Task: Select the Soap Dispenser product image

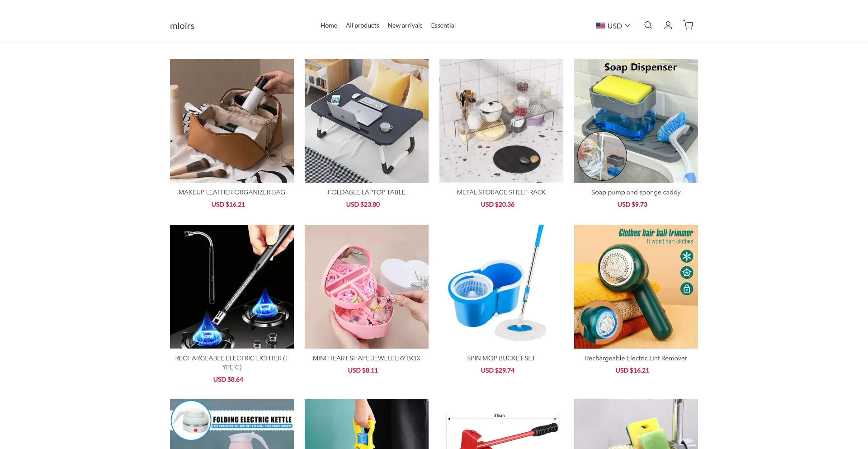Action: pos(636,121)
